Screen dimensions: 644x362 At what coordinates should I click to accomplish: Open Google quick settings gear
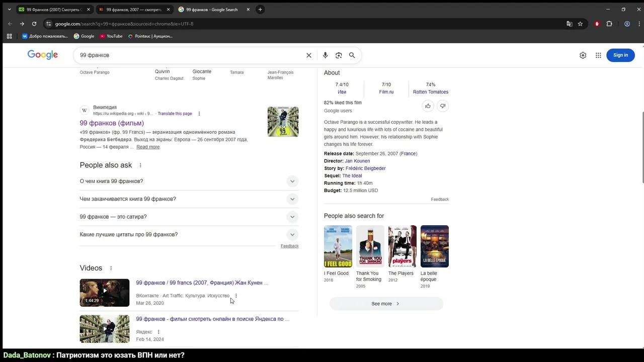point(583,55)
